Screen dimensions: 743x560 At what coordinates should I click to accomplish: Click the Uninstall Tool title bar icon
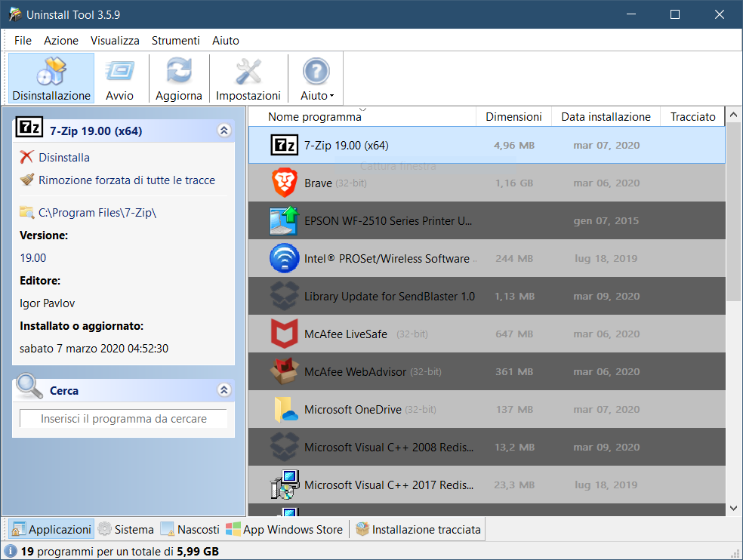[x=15, y=14]
